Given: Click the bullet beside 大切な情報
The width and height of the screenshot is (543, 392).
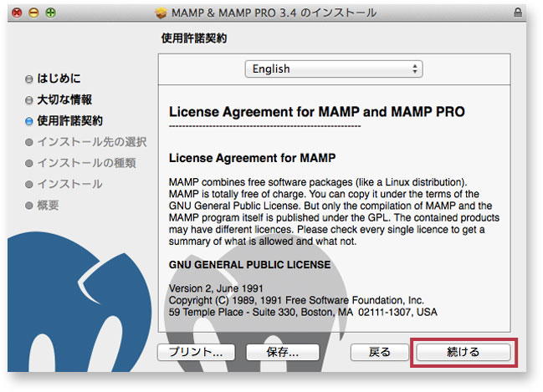Looking at the screenshot, I should click(x=29, y=100).
